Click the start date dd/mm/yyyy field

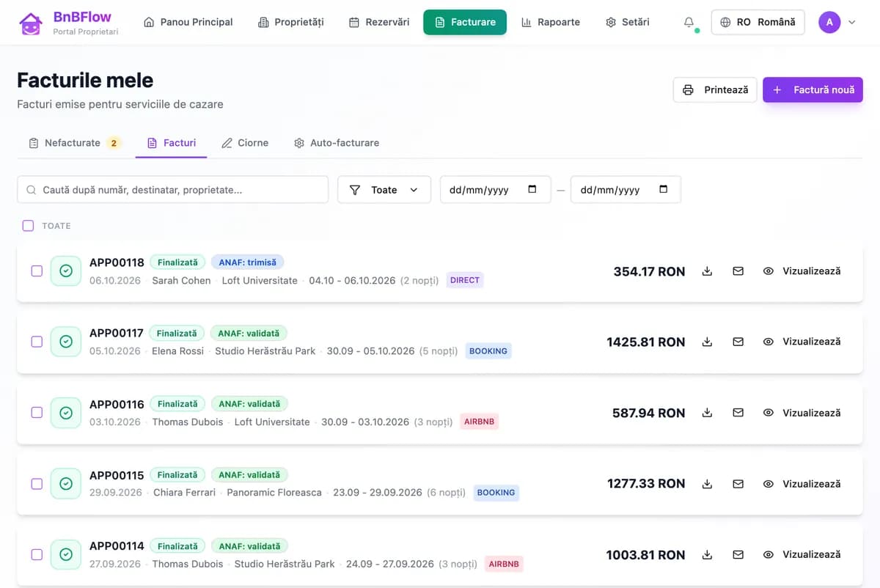(494, 190)
